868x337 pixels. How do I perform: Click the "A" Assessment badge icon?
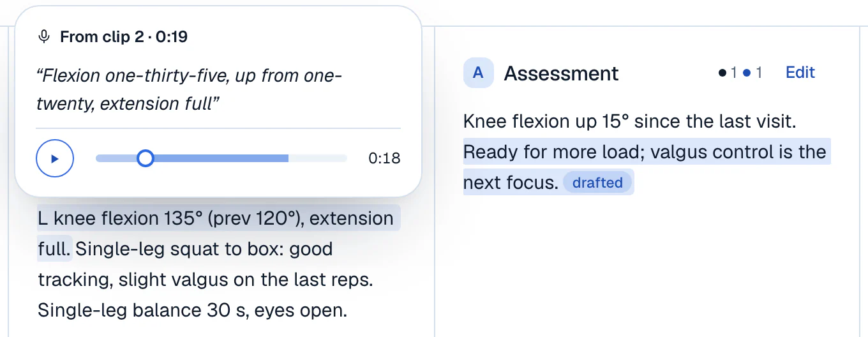(x=478, y=73)
